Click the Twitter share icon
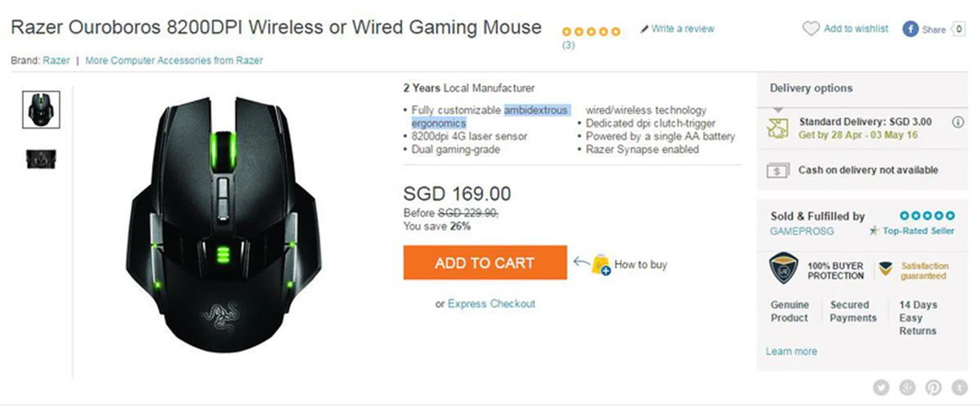This screenshot has height=406, width=980. tap(881, 388)
